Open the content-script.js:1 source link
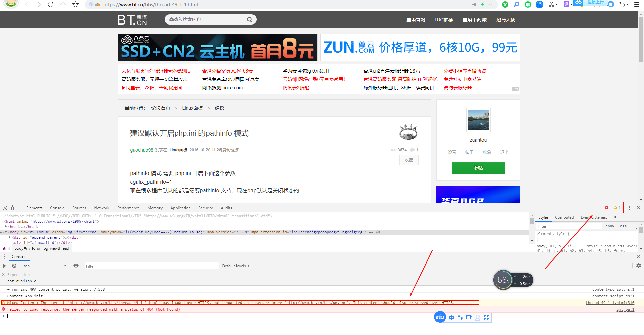 click(613, 289)
